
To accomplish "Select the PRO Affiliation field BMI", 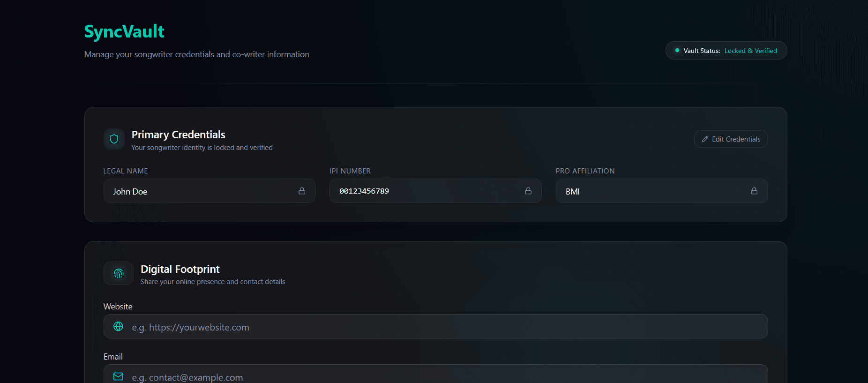I will pos(662,191).
